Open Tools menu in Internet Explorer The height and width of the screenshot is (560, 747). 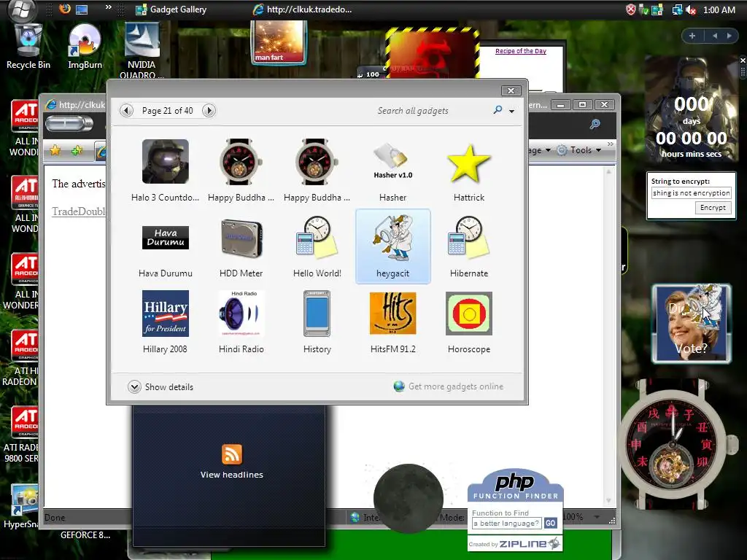pos(579,150)
